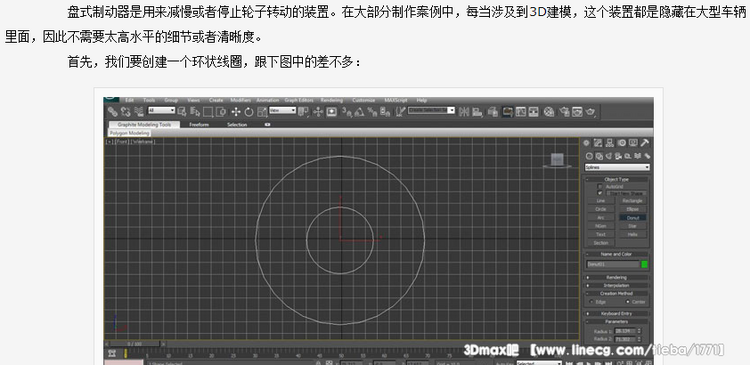This screenshot has width=750, height=365.
Task: Open the Hierarchy command panel tab
Action: (610, 143)
